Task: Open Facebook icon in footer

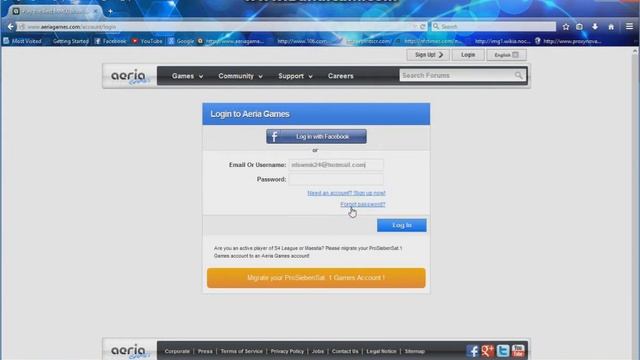Action: 472,351
